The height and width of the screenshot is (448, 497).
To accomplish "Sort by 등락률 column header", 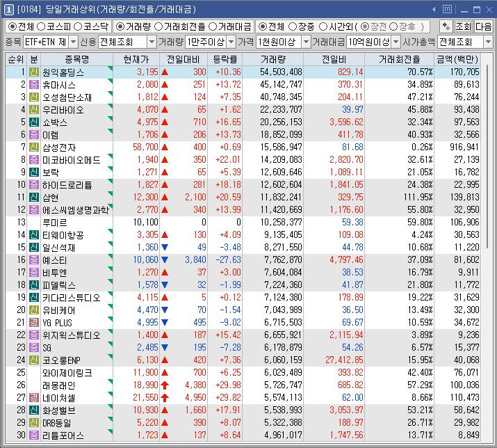I will point(225,59).
